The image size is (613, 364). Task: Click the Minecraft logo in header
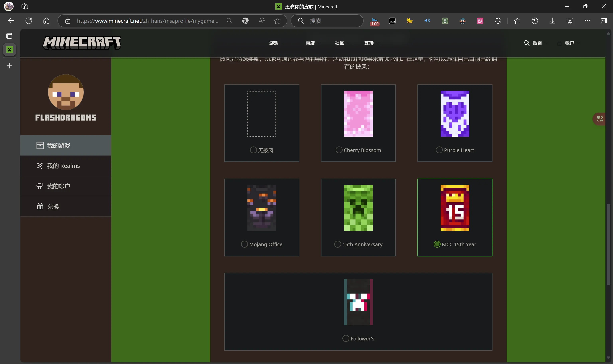click(x=82, y=43)
